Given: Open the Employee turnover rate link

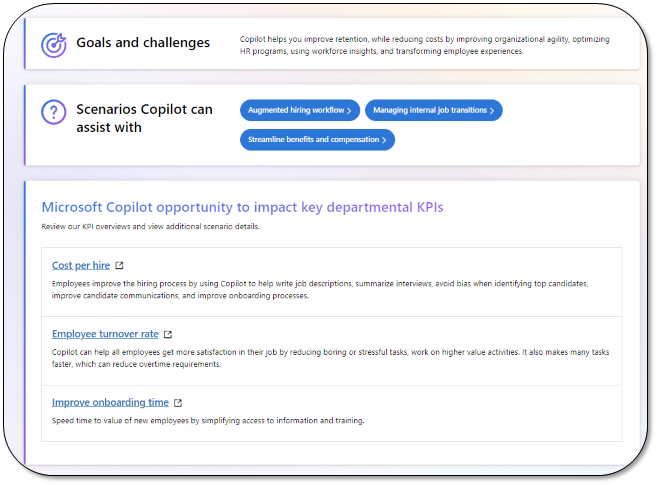Looking at the screenshot, I should point(105,334).
